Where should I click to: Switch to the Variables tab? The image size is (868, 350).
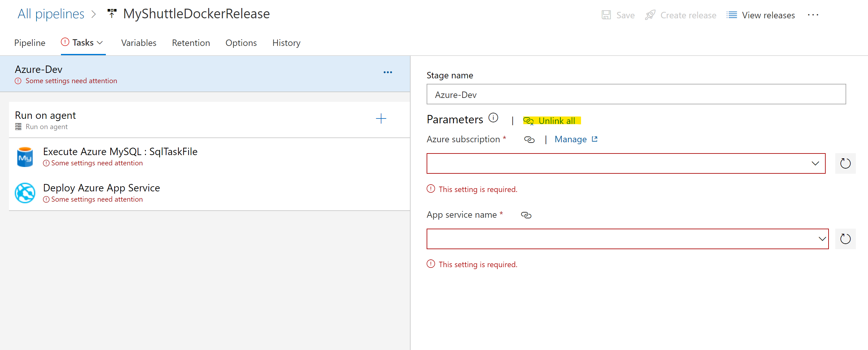(x=139, y=43)
